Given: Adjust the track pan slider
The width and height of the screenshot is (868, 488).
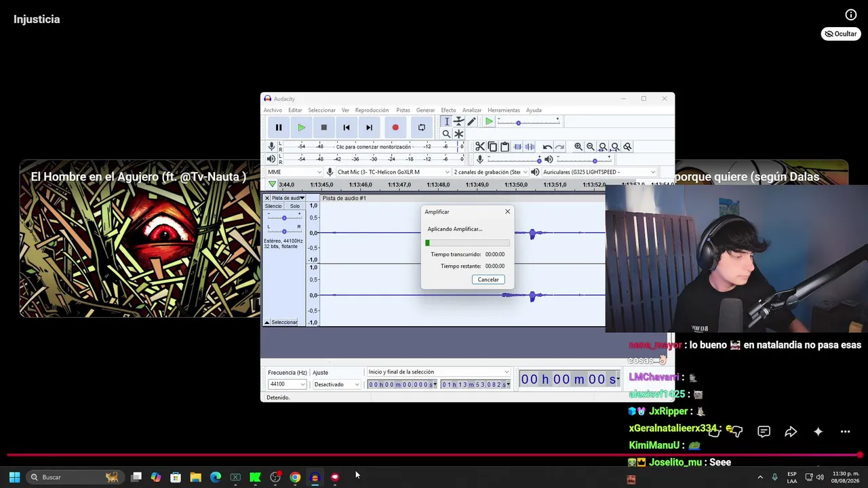Looking at the screenshot, I should click(x=284, y=230).
